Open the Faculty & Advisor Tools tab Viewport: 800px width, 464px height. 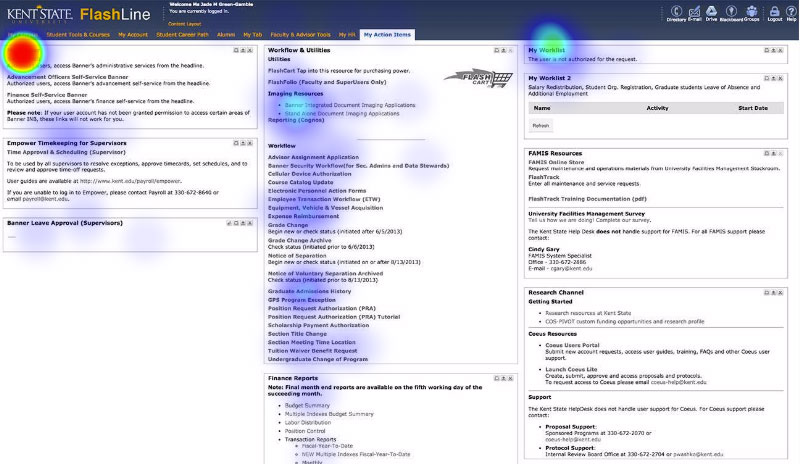[x=301, y=35]
